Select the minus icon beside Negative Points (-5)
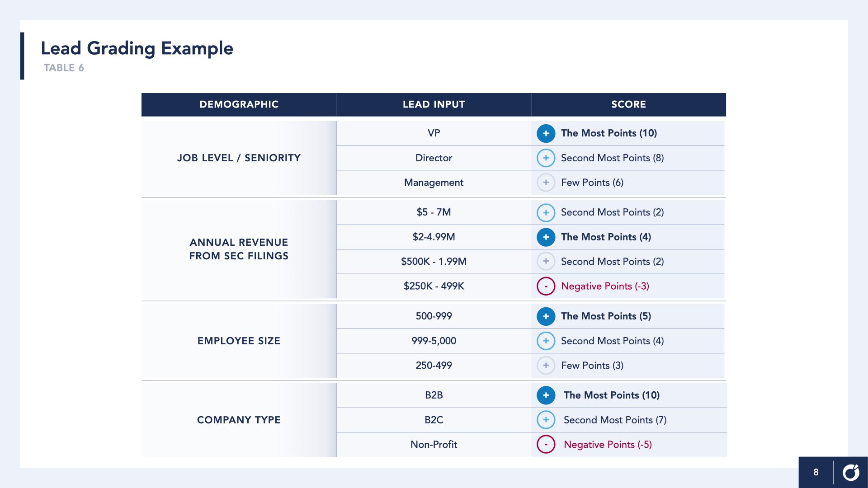The width and height of the screenshot is (868, 488). click(546, 444)
